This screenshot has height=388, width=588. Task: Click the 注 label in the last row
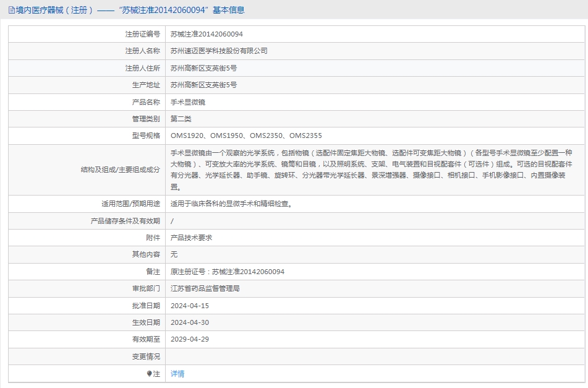[x=156, y=374]
